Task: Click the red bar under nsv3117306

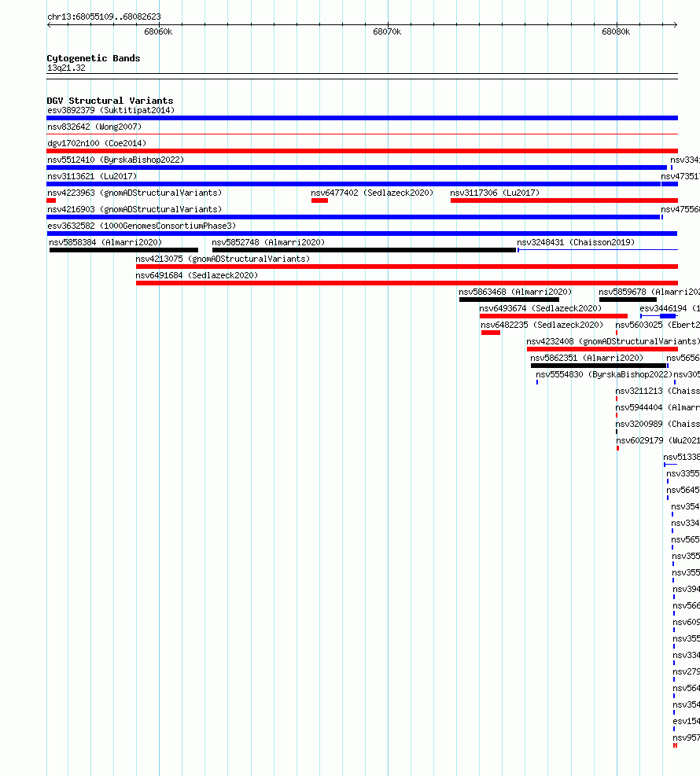Action: tap(564, 200)
